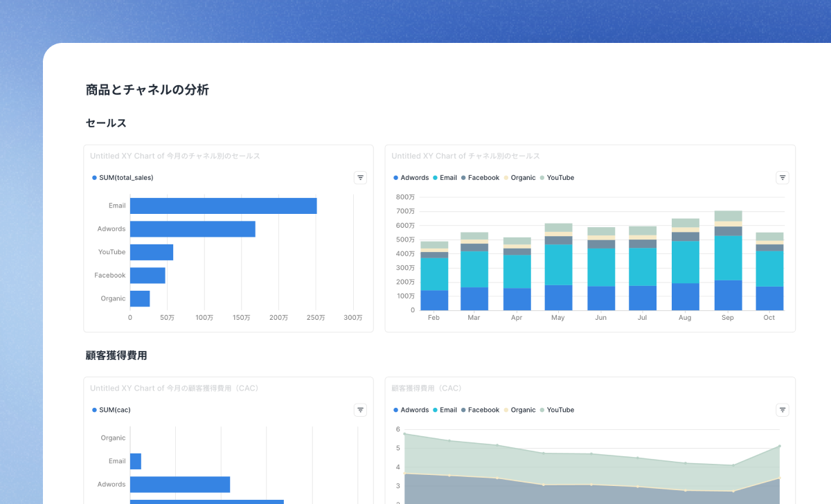Click the '50万' axis value

[167, 318]
